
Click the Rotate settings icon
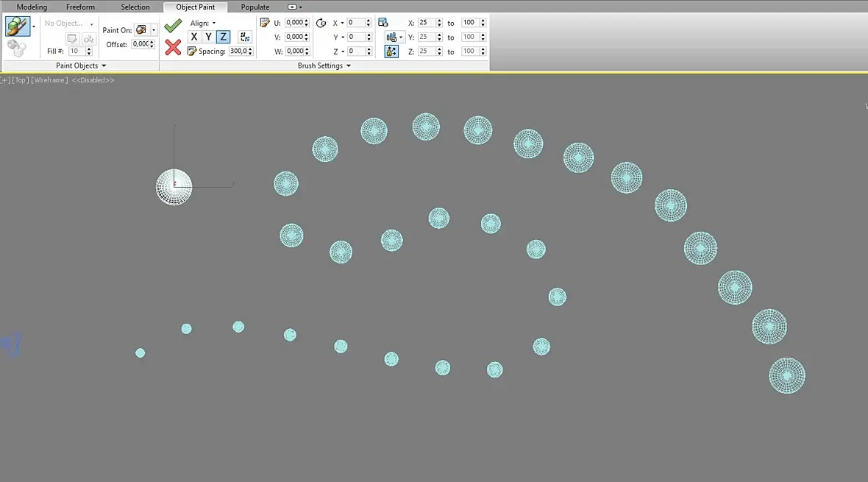pyautogui.click(x=321, y=23)
